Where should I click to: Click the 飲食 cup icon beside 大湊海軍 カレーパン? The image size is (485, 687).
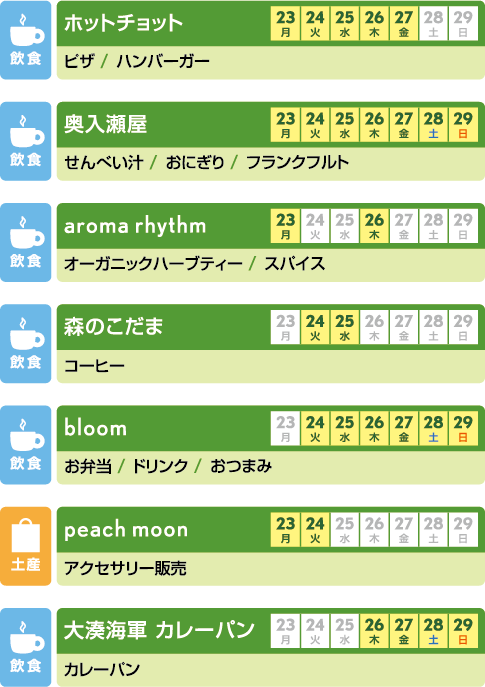tap(25, 647)
